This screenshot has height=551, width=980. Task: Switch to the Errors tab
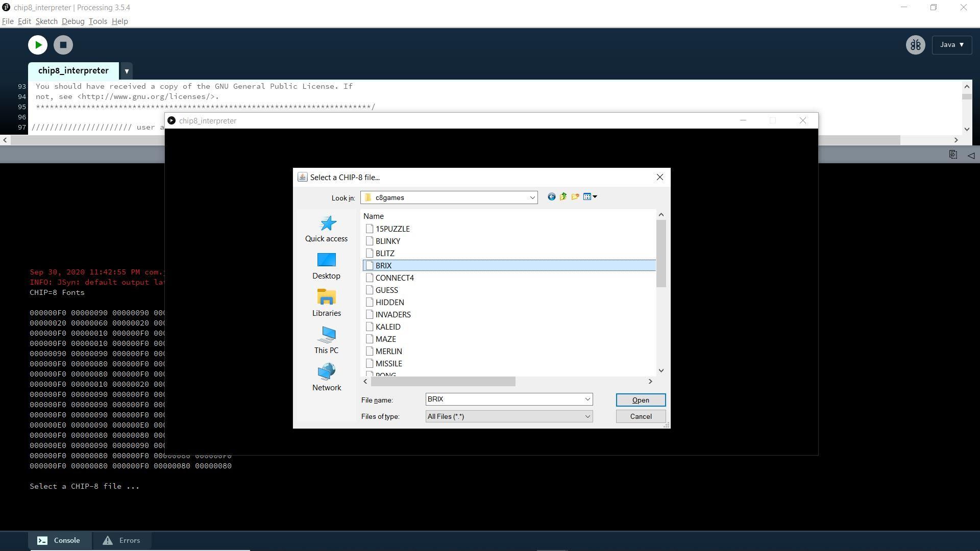(122, 540)
